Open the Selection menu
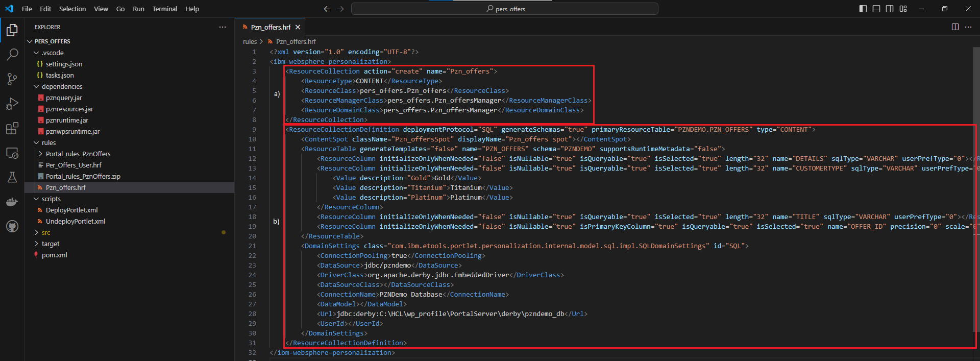 72,9
